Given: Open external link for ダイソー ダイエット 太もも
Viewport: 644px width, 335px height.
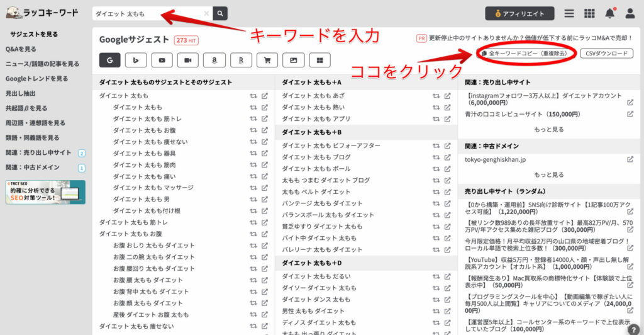Looking at the screenshot, I should coord(447,288).
